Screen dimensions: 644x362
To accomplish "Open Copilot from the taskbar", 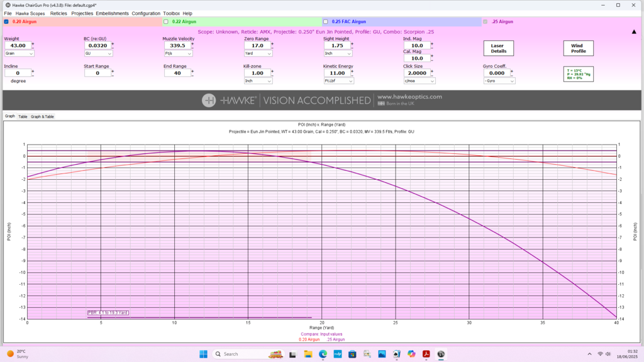I will (411, 354).
